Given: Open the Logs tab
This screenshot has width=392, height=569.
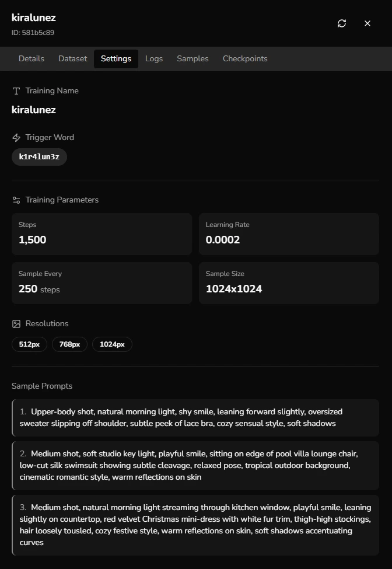Looking at the screenshot, I should [154, 59].
